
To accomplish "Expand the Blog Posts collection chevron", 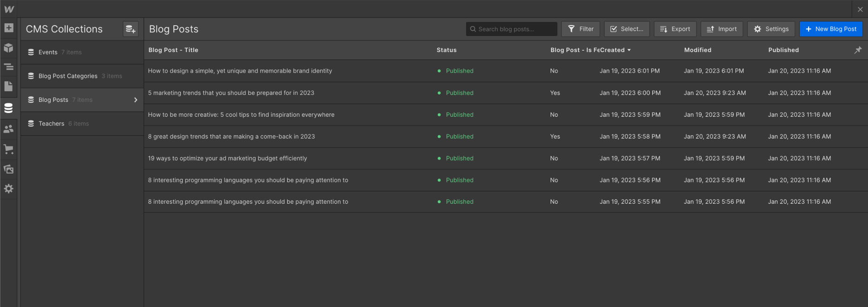I will coord(136,100).
